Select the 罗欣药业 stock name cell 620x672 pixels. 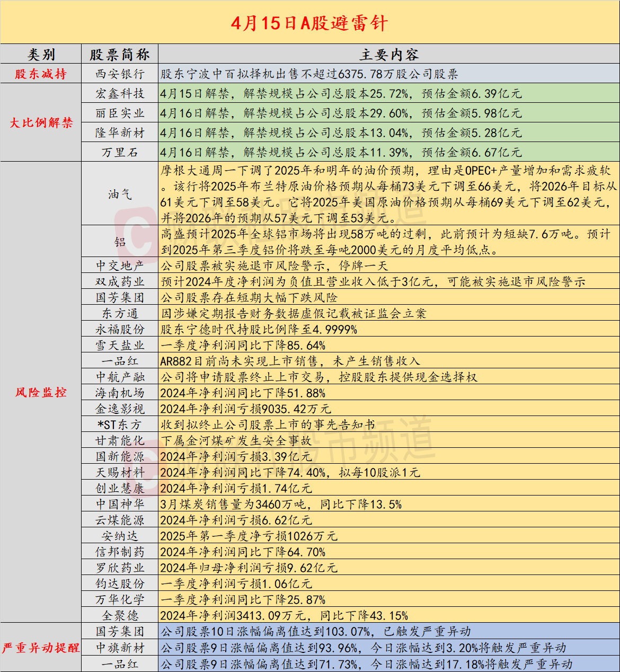(x=120, y=568)
